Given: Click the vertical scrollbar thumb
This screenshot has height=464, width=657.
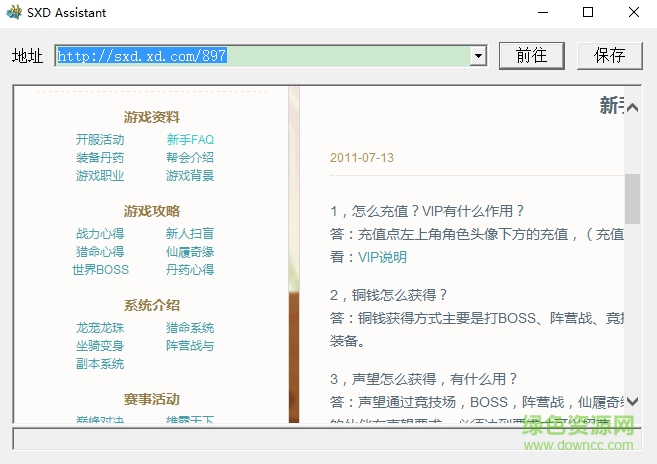Looking at the screenshot, I should click(632, 199).
